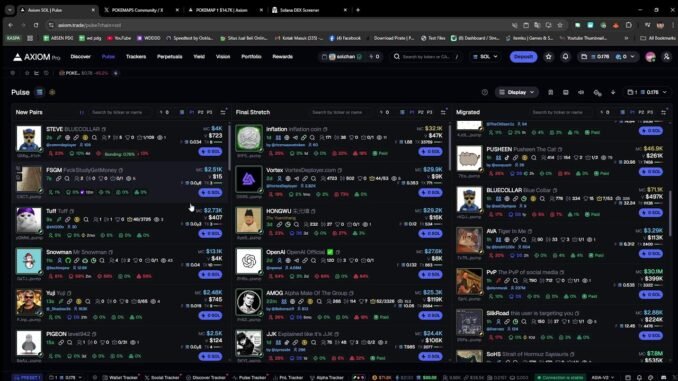This screenshot has height=381, width=678.
Task: Quick buy the PUSHEEN token
Action: point(651,172)
